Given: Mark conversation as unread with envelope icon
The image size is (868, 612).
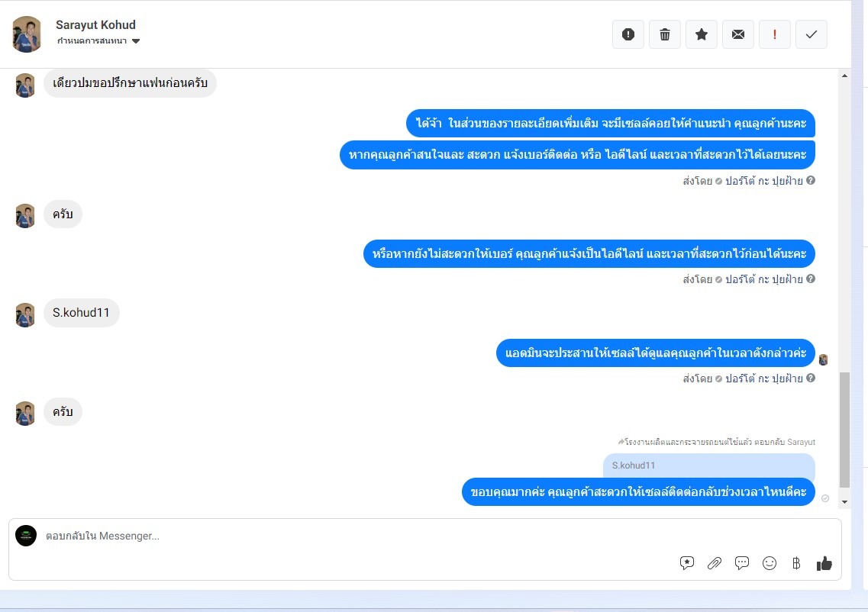Looking at the screenshot, I should 738,34.
